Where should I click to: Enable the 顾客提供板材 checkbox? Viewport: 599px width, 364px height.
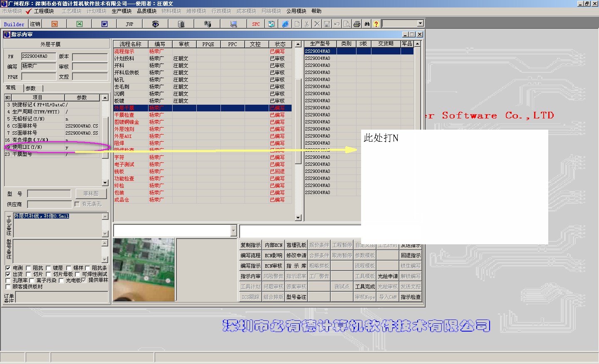click(x=8, y=287)
